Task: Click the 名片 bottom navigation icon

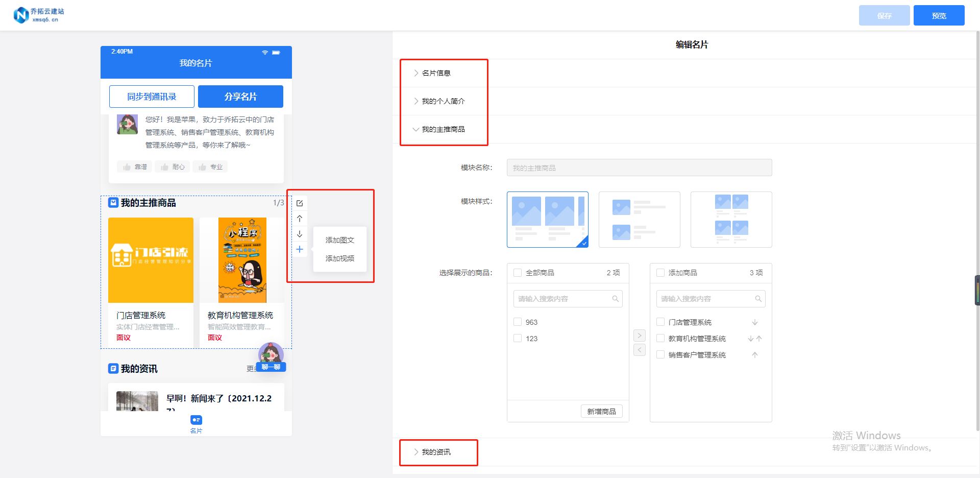Action: tap(196, 424)
